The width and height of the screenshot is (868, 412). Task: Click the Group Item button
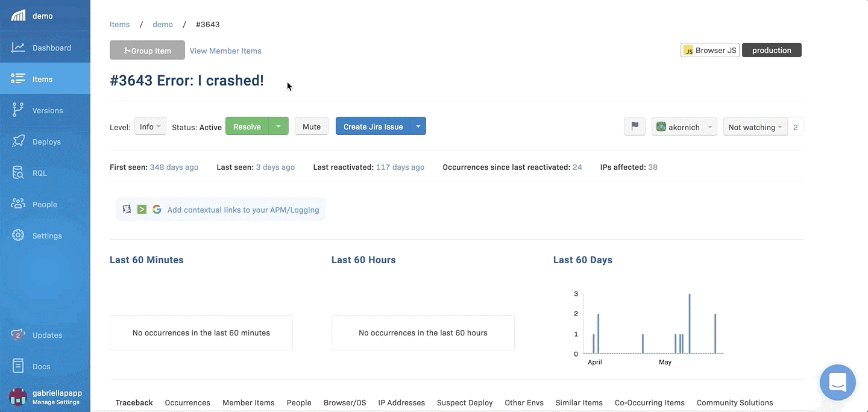[x=147, y=51]
